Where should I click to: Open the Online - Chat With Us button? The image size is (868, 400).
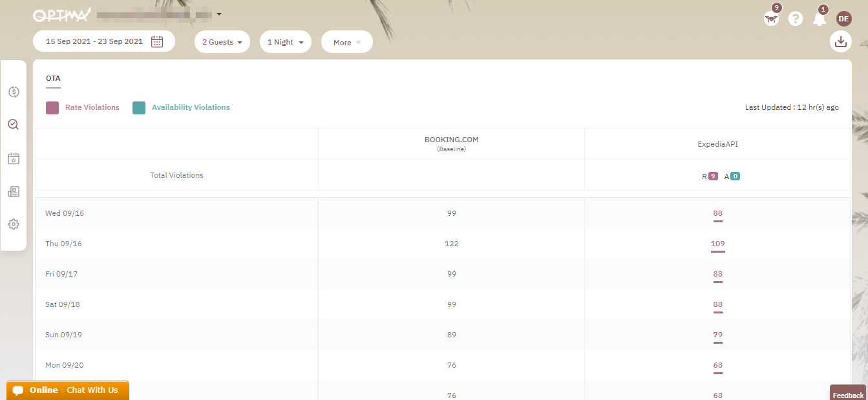pyautogui.click(x=68, y=390)
